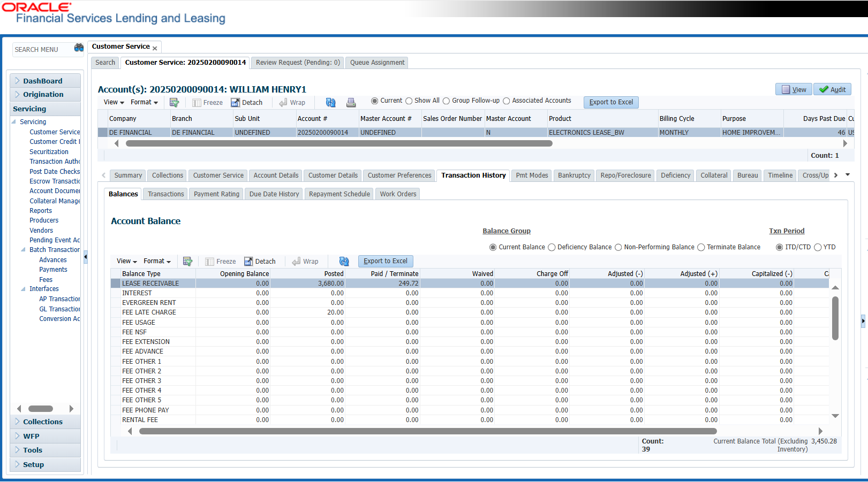Click the refresh icon in the accounts toolbar

click(330, 102)
